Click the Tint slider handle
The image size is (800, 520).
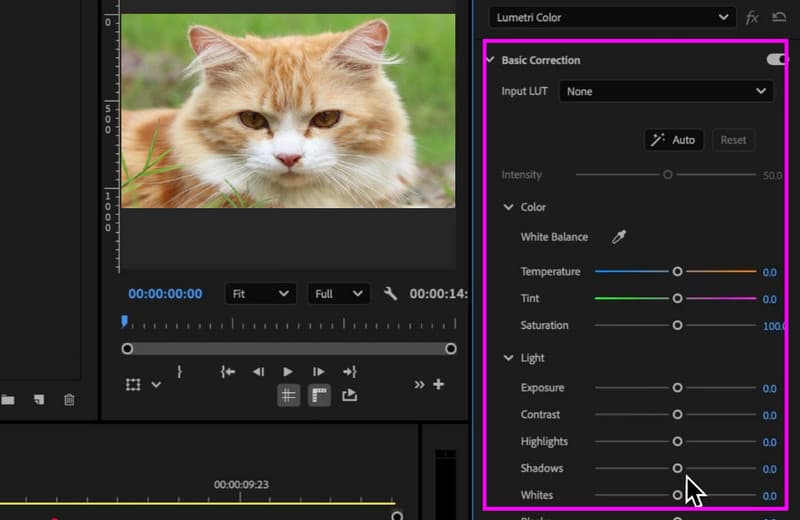[677, 298]
